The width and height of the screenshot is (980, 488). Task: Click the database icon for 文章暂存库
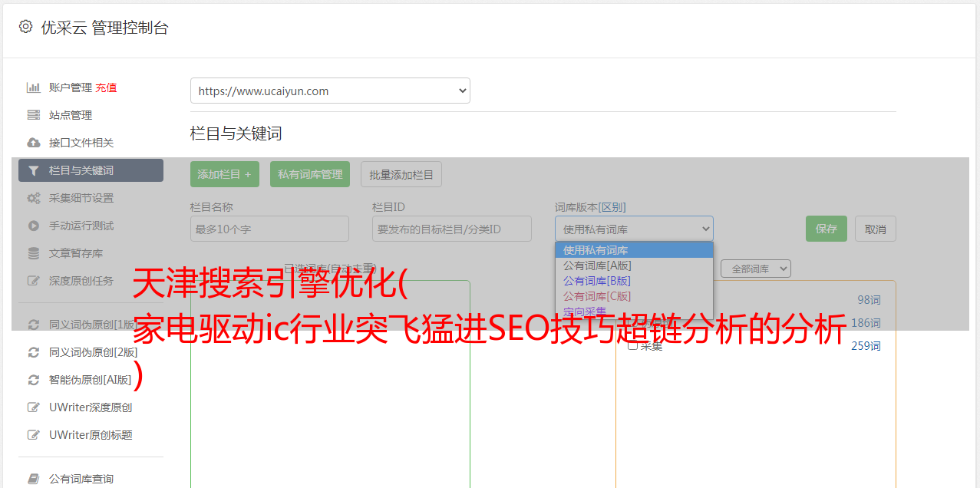(34, 253)
